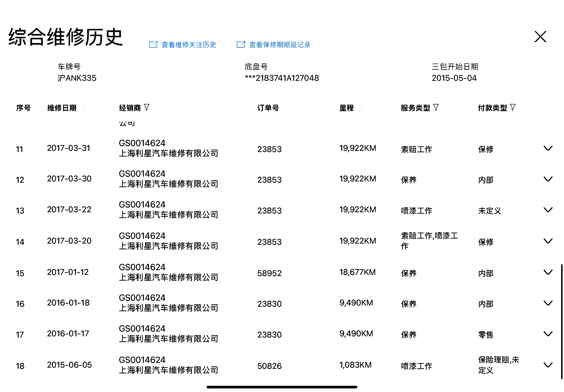
Task: Expand row 18 with 1,083KM mileage
Action: (548, 365)
